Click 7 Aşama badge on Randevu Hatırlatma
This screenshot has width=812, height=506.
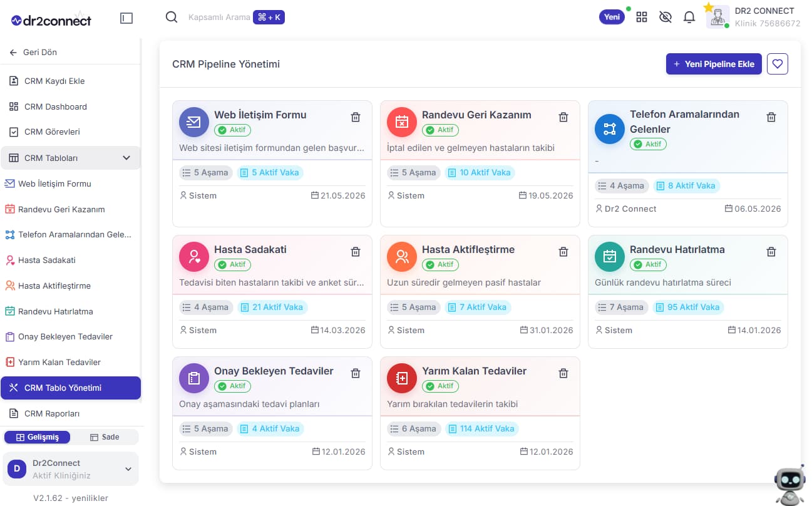tap(621, 307)
